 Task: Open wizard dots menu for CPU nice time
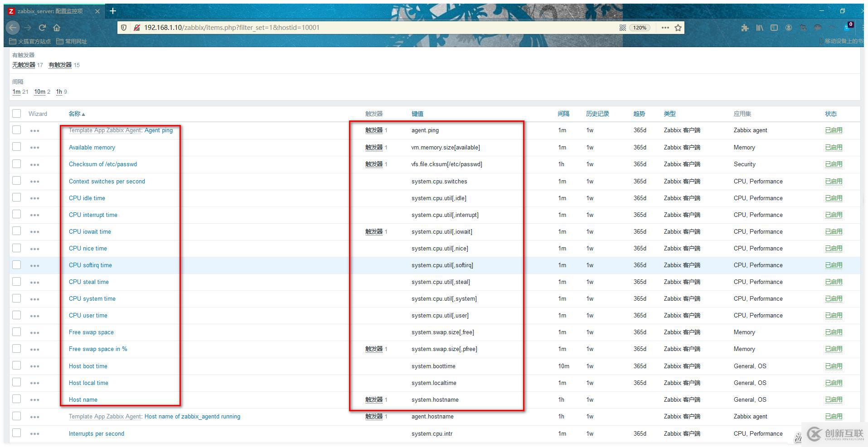pyautogui.click(x=35, y=249)
